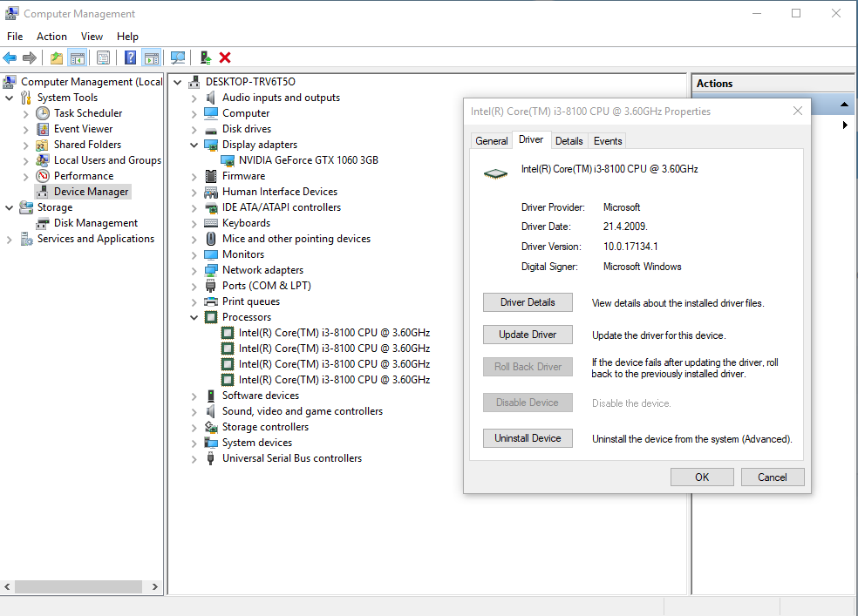Screen dimensions: 858x616
Task: Click the gray Forward arrow in toolbar
Action: pyautogui.click(x=30, y=58)
